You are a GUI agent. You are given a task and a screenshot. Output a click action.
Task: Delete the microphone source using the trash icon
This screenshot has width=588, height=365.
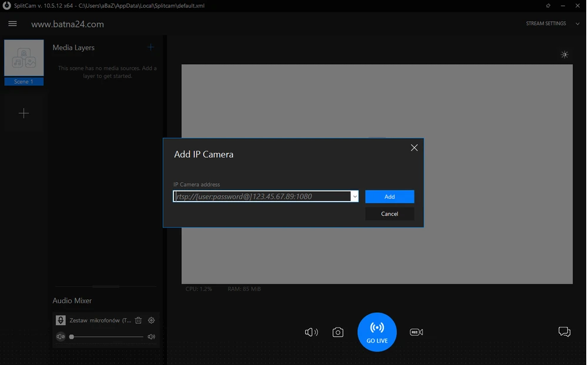tap(138, 320)
